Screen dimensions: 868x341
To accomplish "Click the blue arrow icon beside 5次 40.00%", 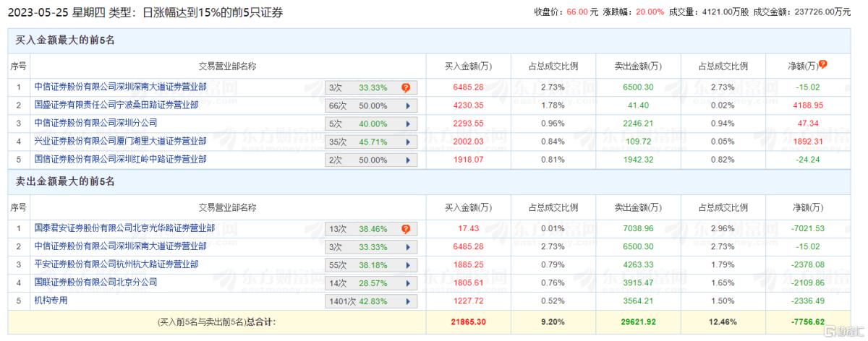I will tap(408, 124).
